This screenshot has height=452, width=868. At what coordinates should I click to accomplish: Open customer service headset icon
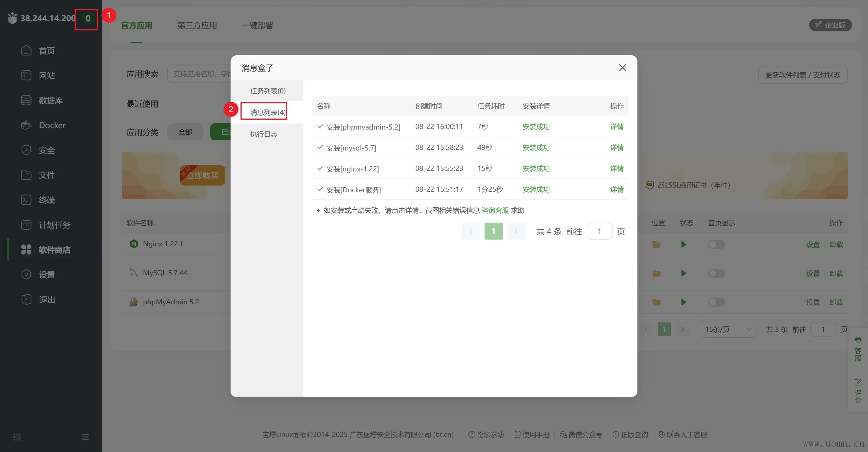pos(858,340)
